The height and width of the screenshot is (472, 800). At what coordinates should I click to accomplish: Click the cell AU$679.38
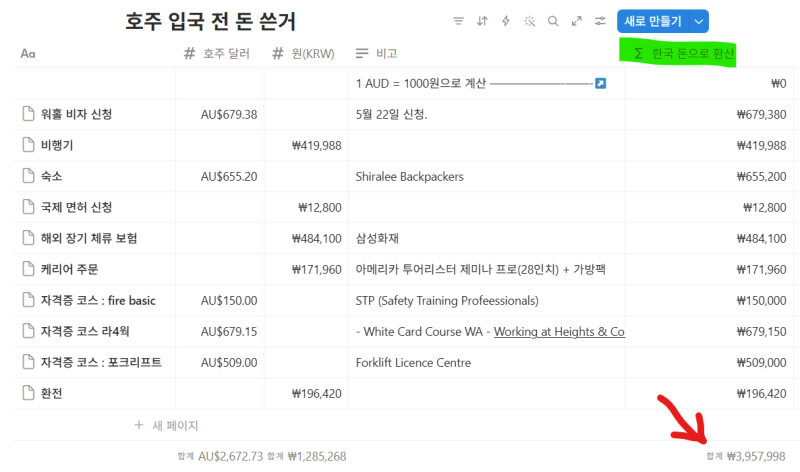220,114
